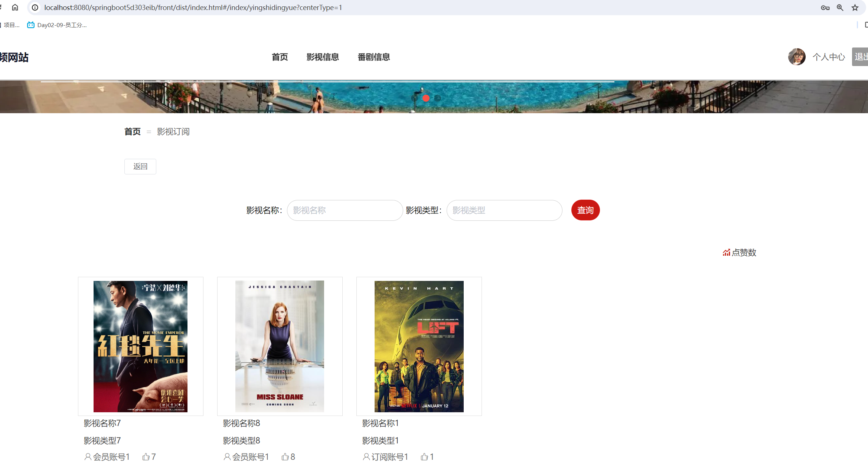Click the browser home icon

click(15, 7)
